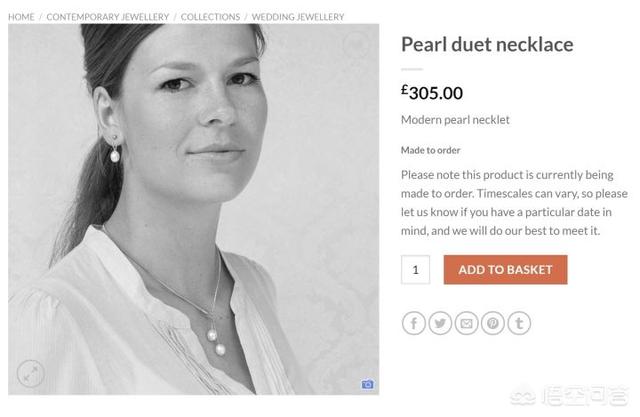This screenshot has width=640, height=417.
Task: Share product on Facebook
Action: click(x=413, y=324)
